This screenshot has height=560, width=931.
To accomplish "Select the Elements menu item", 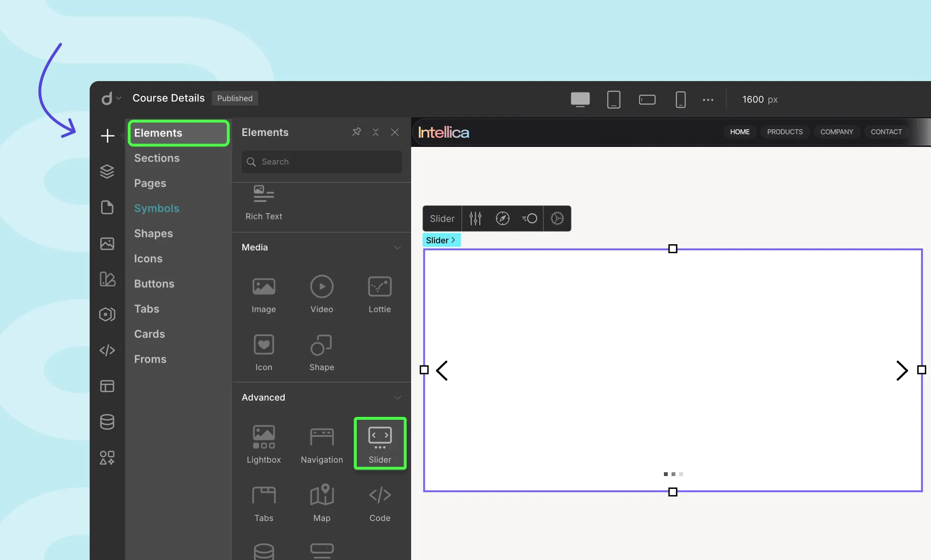I will point(179,133).
